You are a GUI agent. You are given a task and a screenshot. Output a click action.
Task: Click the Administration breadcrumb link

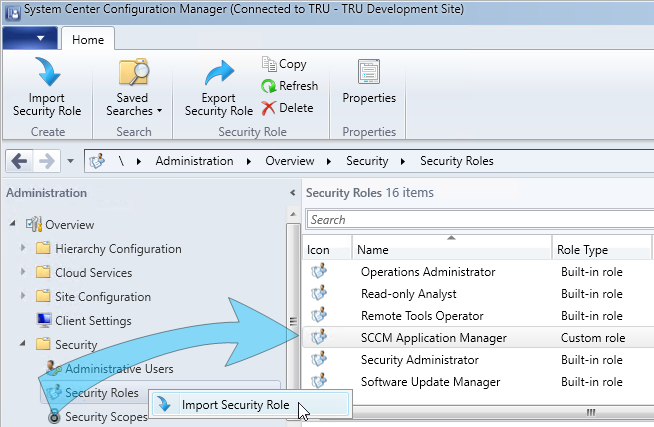click(194, 161)
